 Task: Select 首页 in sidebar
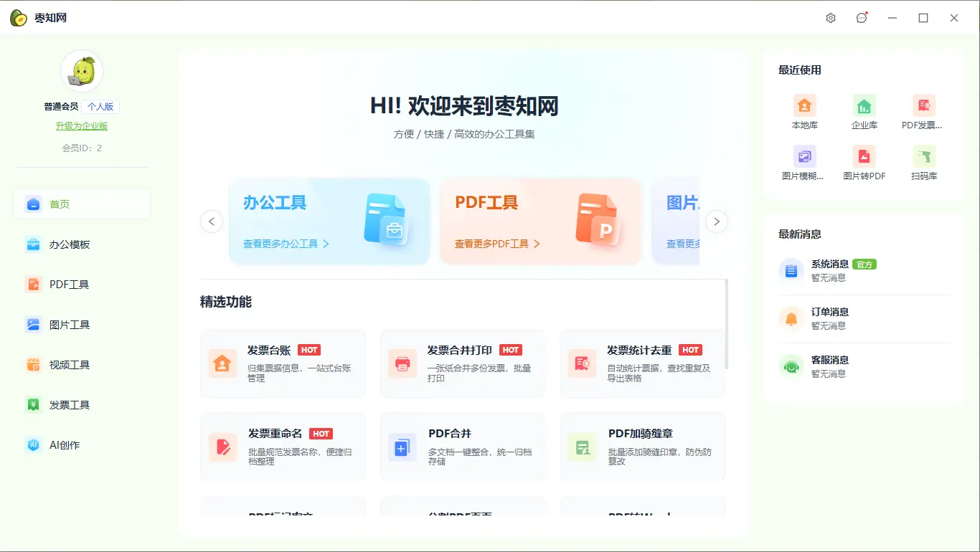(x=82, y=204)
